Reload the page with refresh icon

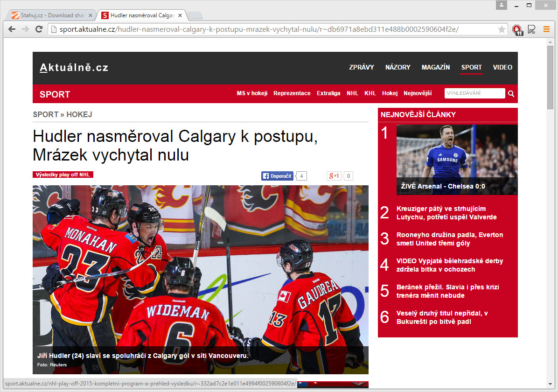tap(39, 29)
